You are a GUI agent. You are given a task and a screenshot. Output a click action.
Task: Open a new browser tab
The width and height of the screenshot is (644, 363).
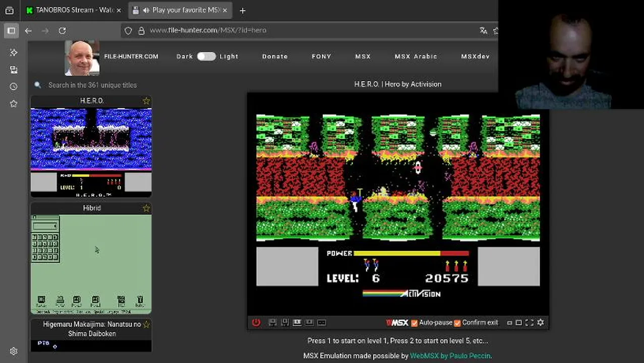(x=243, y=10)
